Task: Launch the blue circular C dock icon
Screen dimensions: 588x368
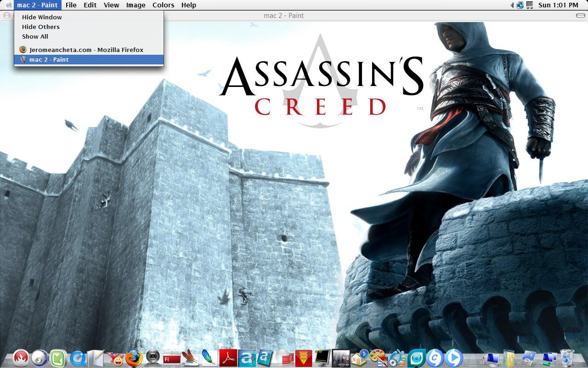Action: [435, 358]
